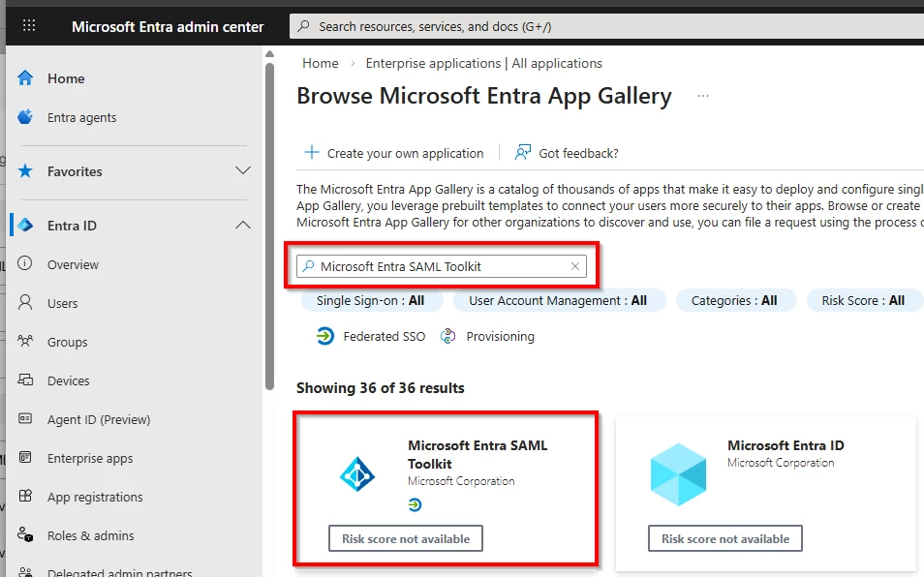Click the sidebar scroll up arrow
924x577 pixels.
pos(270,53)
